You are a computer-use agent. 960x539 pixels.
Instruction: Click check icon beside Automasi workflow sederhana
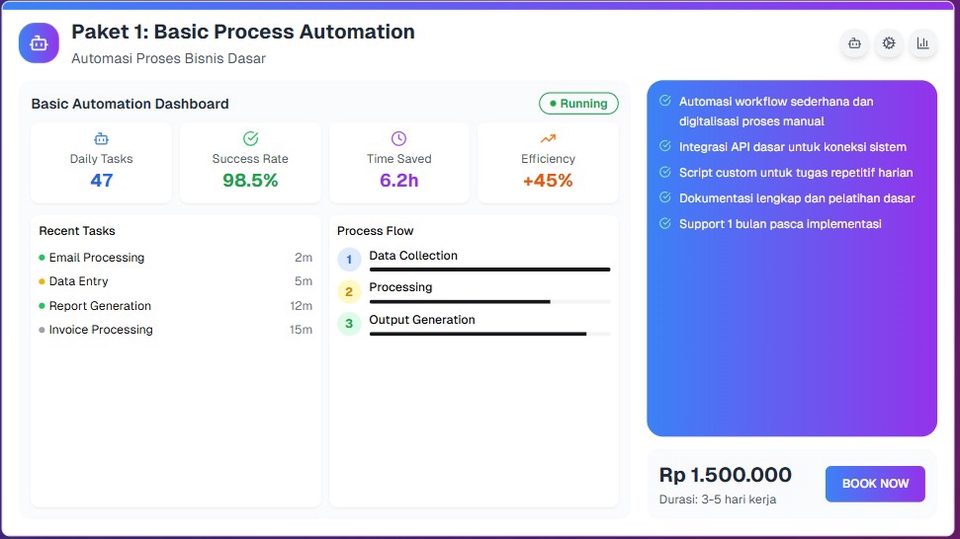click(665, 100)
